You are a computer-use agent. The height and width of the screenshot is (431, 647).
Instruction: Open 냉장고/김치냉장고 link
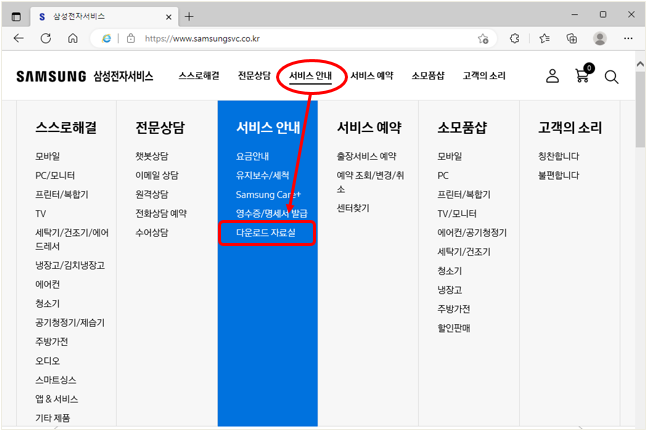70,265
